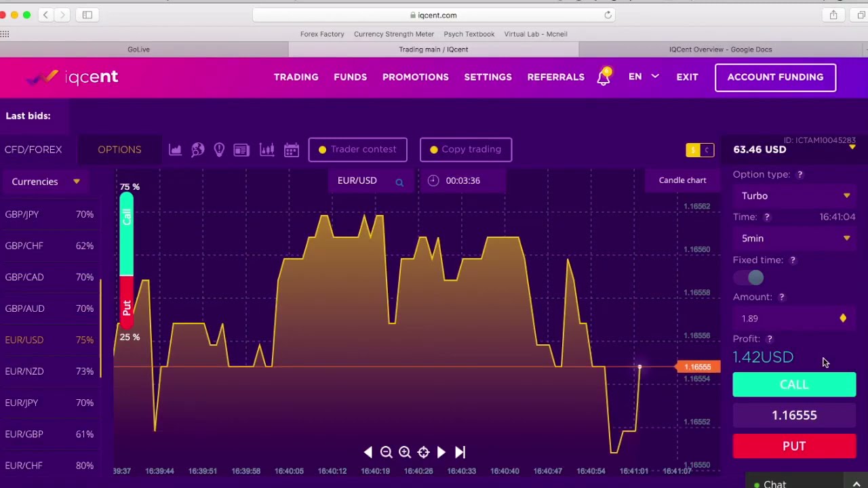This screenshot has width=868, height=488.
Task: Open the Currency Strength Meter bookmark
Action: pos(394,34)
